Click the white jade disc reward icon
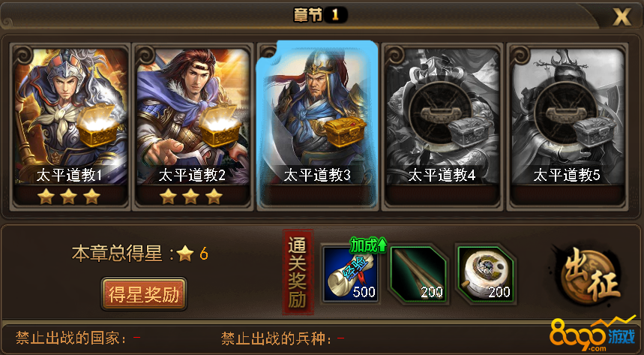The image size is (644, 355). [x=486, y=274]
